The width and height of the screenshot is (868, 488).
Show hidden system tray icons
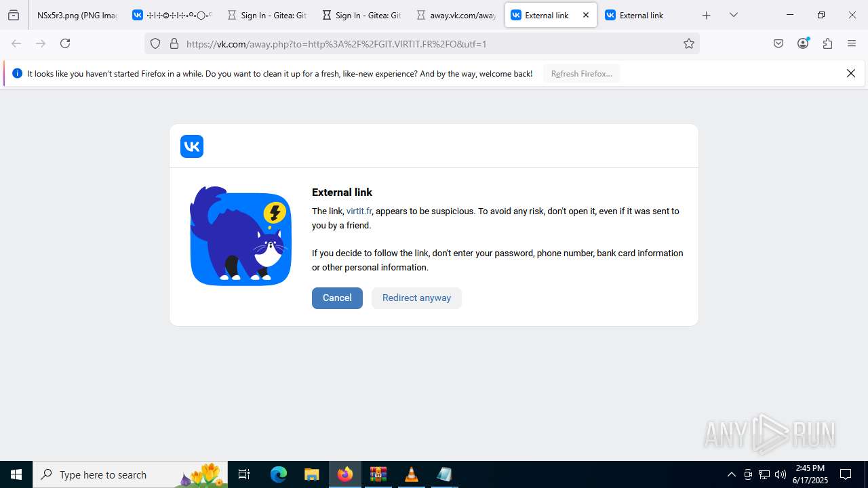pos(731,474)
